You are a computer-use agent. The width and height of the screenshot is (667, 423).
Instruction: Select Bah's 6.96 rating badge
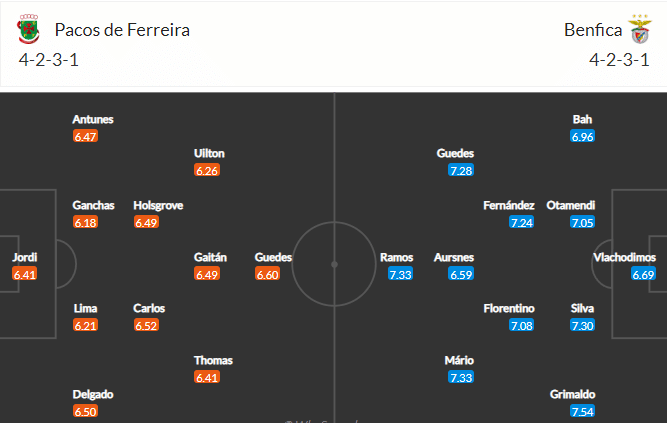click(582, 137)
